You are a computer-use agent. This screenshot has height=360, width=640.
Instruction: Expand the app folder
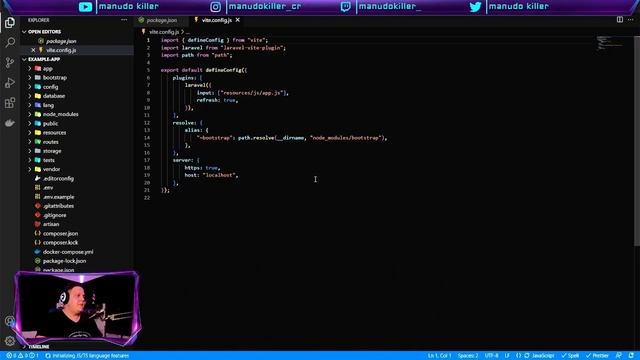pos(48,69)
